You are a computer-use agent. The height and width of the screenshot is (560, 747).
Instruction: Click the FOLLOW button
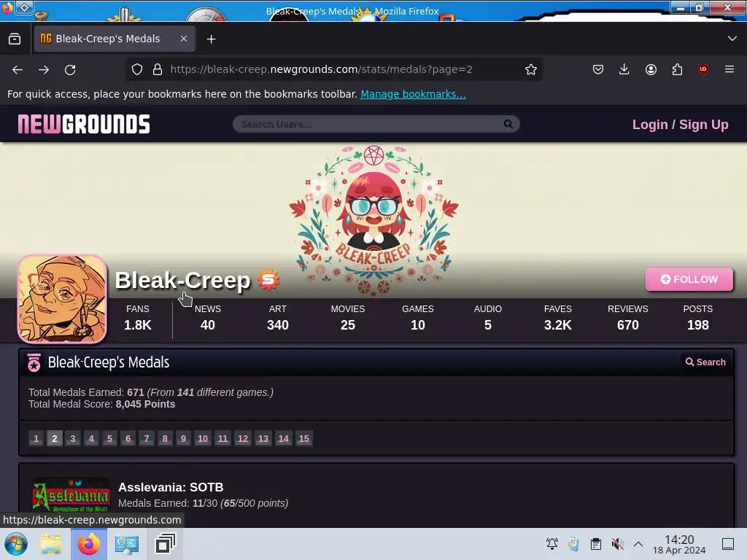pyautogui.click(x=689, y=279)
